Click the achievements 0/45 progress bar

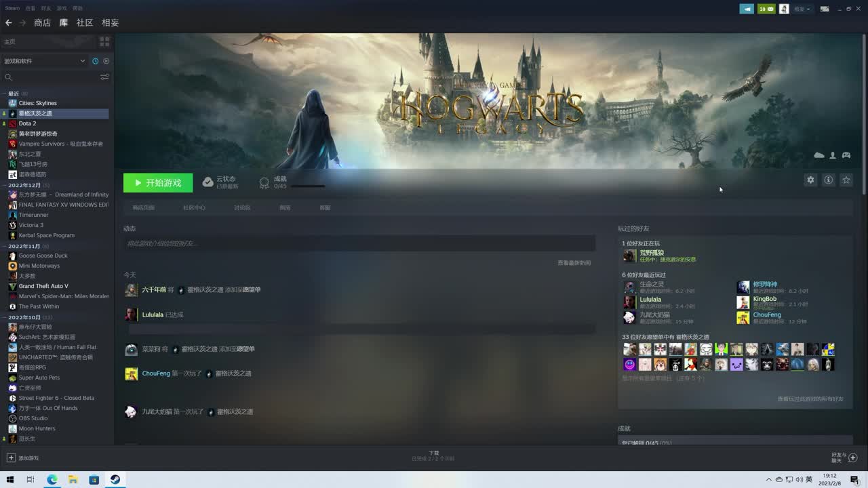pyautogui.click(x=308, y=186)
